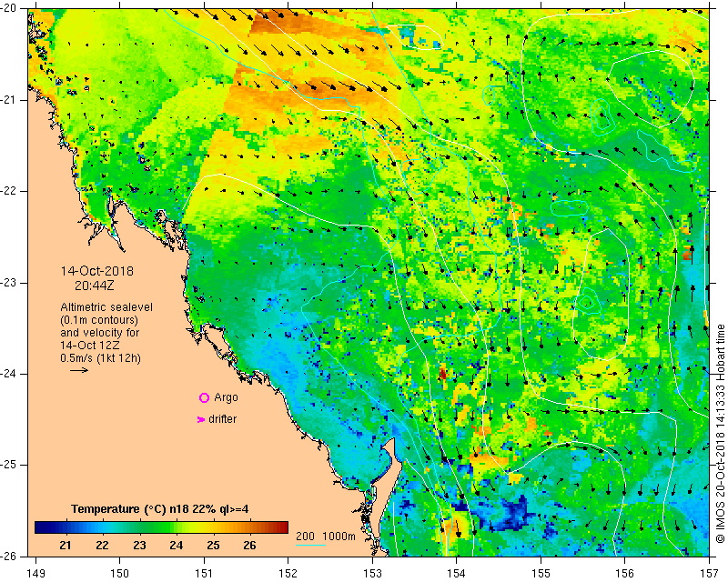Pick the dark red 26°C+ end of colorbar
Viewport: 728px width, 582px height.
[x=283, y=527]
